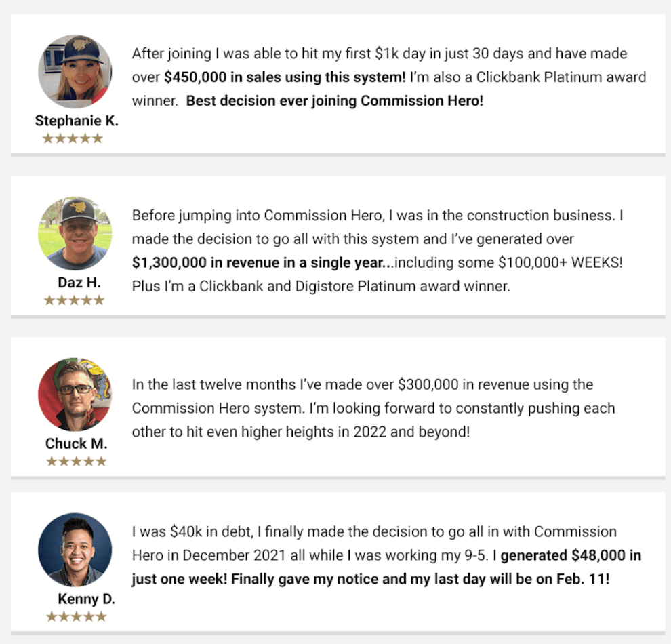Click the star rating under Stephanie K.
671x644 pixels.
point(73,138)
